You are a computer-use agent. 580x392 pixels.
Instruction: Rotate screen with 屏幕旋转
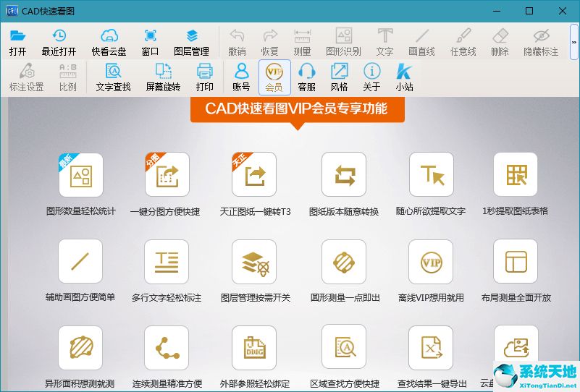163,77
